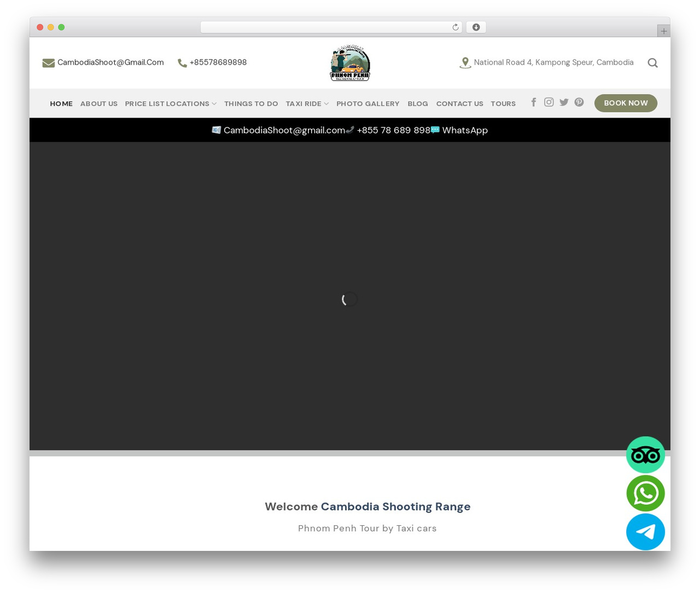The image size is (700, 593).
Task: Open the Things To Do menu
Action: click(251, 103)
